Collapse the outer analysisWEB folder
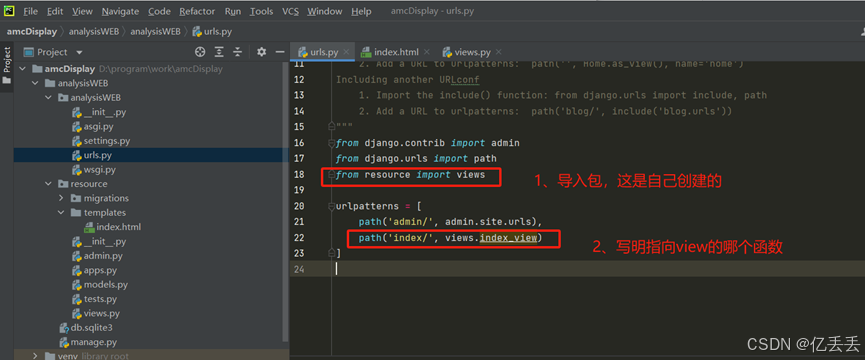 (x=35, y=83)
